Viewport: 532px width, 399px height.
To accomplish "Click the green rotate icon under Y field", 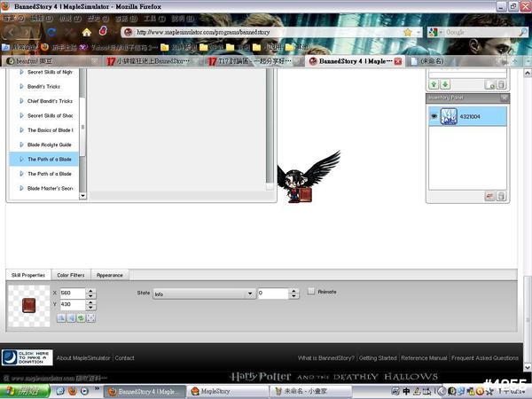I will [x=80, y=317].
